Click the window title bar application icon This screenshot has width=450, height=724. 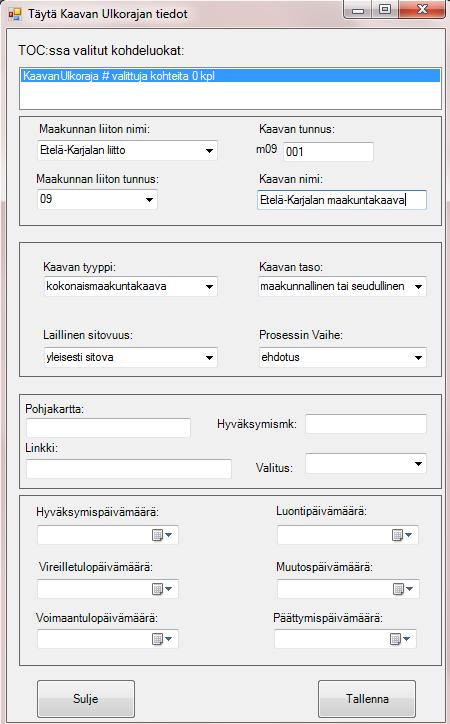coord(15,14)
